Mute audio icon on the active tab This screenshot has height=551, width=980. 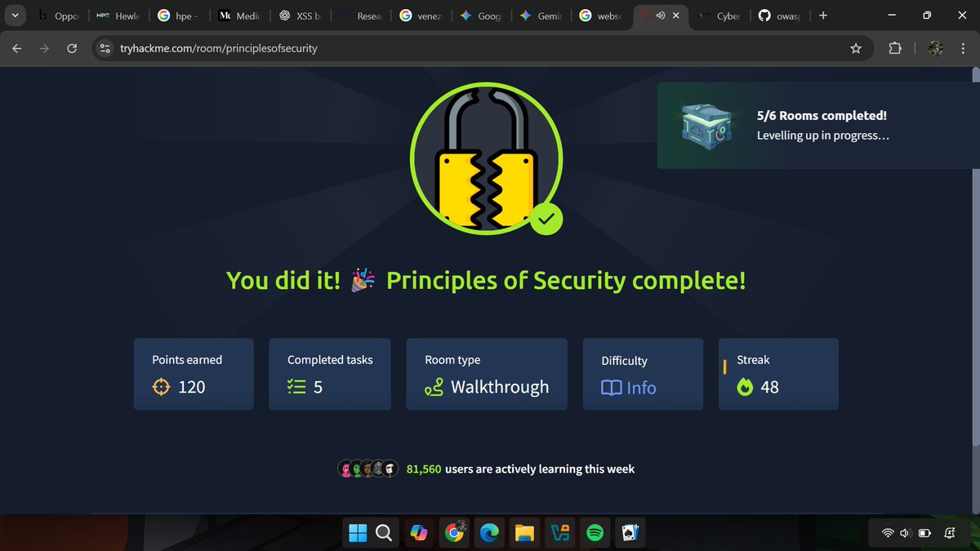pyautogui.click(x=660, y=16)
